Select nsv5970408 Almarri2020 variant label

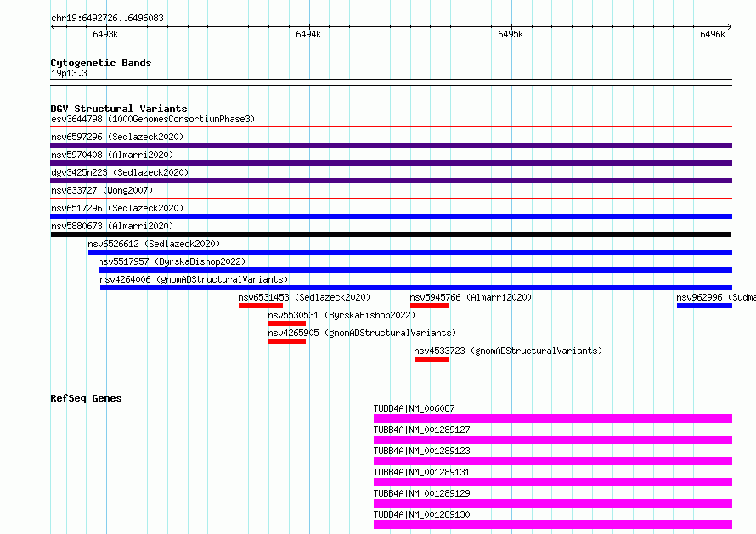click(x=112, y=155)
